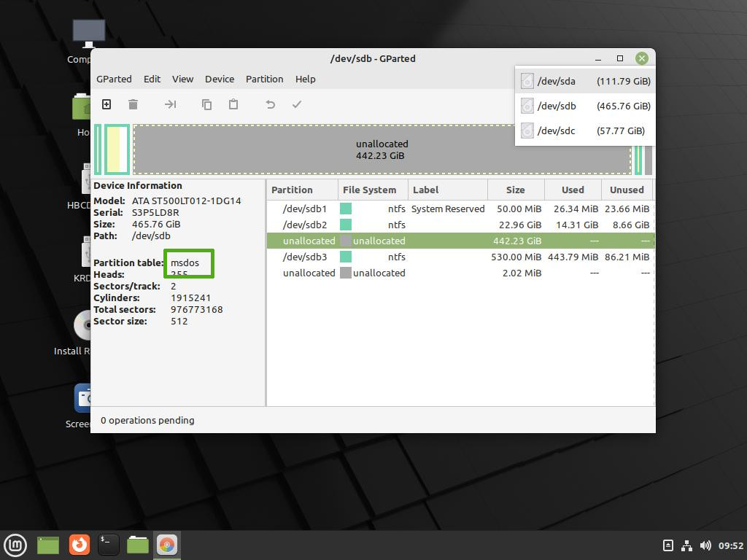This screenshot has width=747, height=560.
Task: Choose /dev/sdc in the device dropdown
Action: 585,131
